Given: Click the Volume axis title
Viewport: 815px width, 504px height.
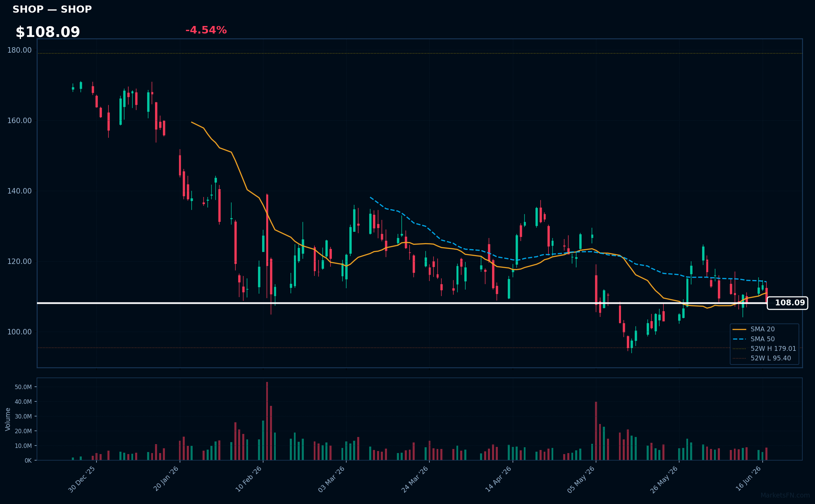Looking at the screenshot, I should (x=8, y=419).
